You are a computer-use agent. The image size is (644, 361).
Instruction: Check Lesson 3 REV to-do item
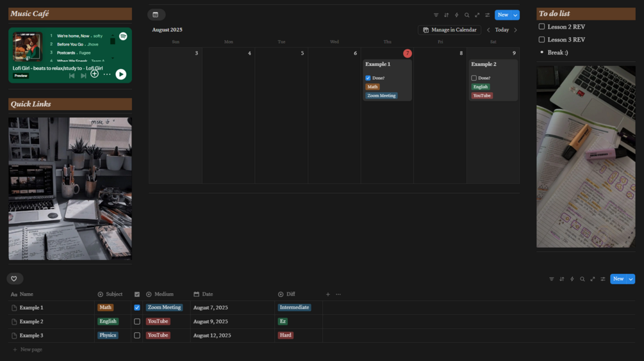[541, 40]
